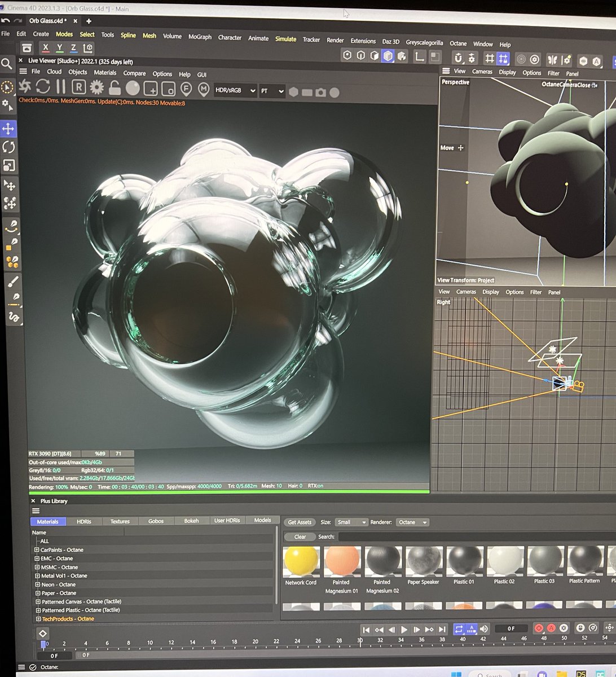Viewport: 616px width, 677px height.
Task: Click the material picker M icon
Action: pyautogui.click(x=204, y=89)
